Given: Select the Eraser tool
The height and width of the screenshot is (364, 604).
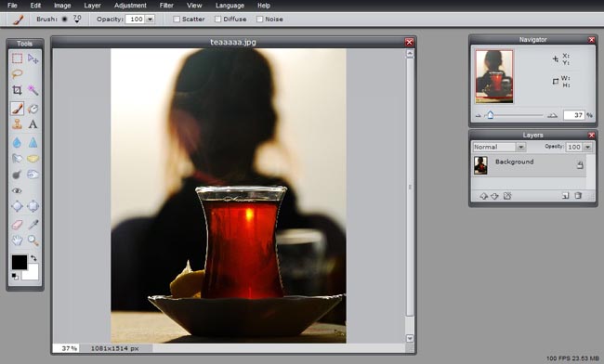Looking at the screenshot, I should tap(17, 225).
